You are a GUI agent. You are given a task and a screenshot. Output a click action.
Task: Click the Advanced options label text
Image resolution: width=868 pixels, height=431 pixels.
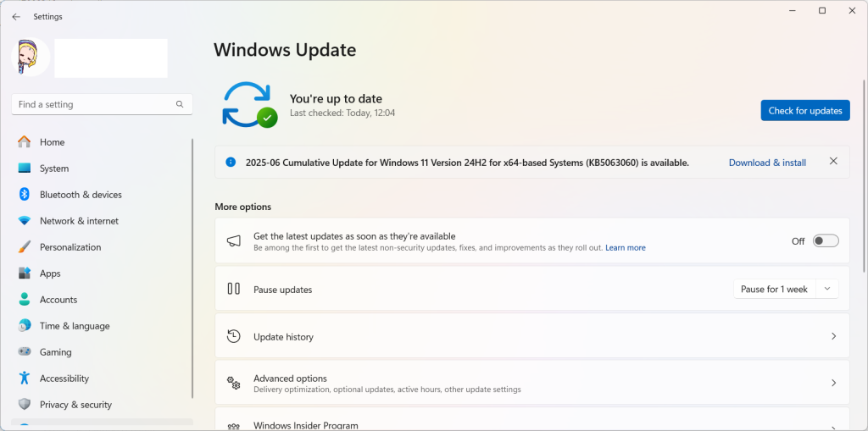[x=290, y=379]
